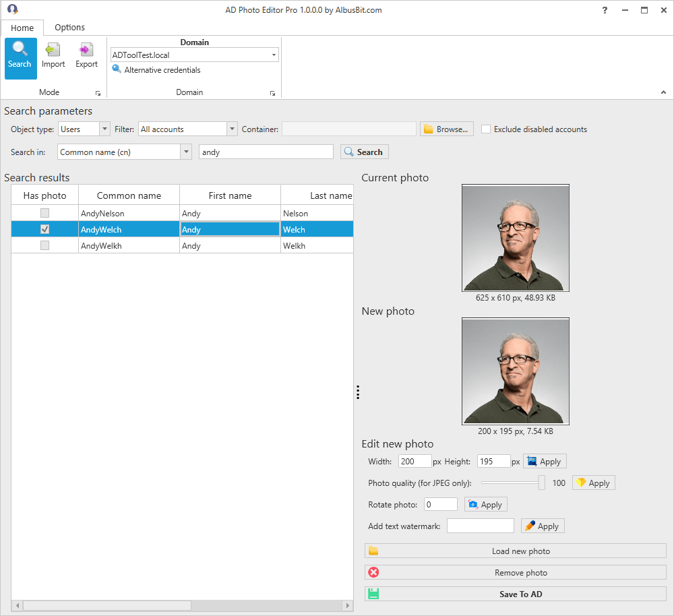Switch to the Options tab
This screenshot has width=674, height=616.
point(69,28)
